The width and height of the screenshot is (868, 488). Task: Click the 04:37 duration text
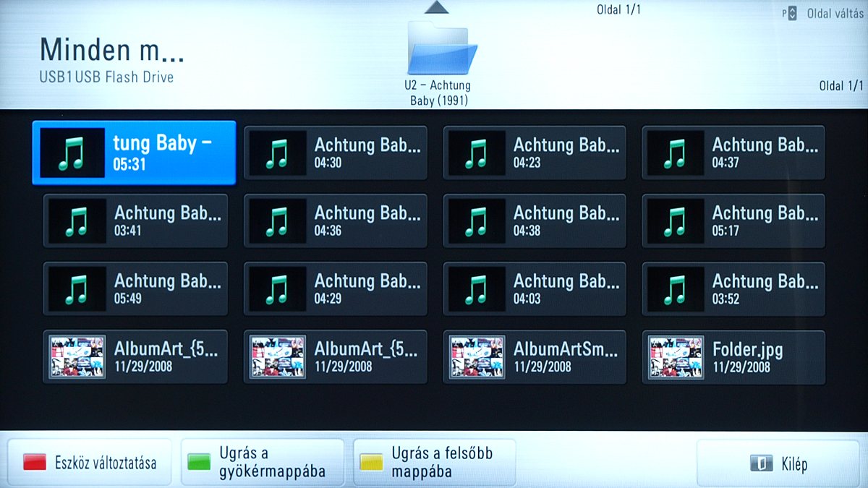726,163
